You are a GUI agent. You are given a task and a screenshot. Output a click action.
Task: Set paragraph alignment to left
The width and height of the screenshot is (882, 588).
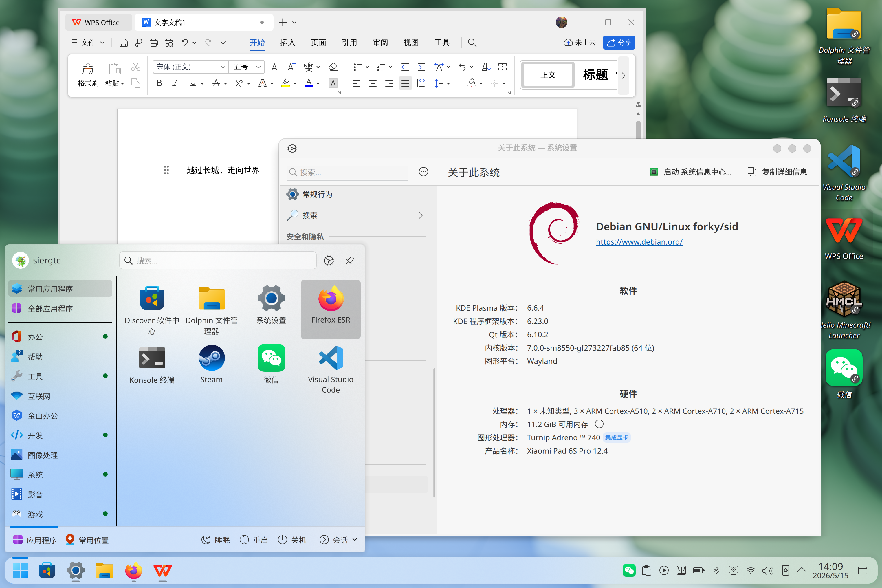point(356,83)
